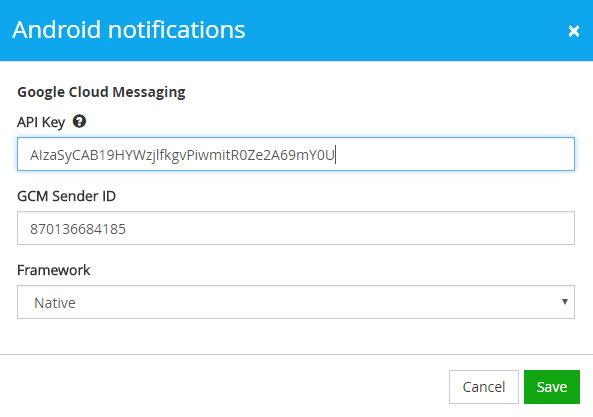This screenshot has height=417, width=593.
Task: Focus the API Key input field
Action: click(x=296, y=154)
